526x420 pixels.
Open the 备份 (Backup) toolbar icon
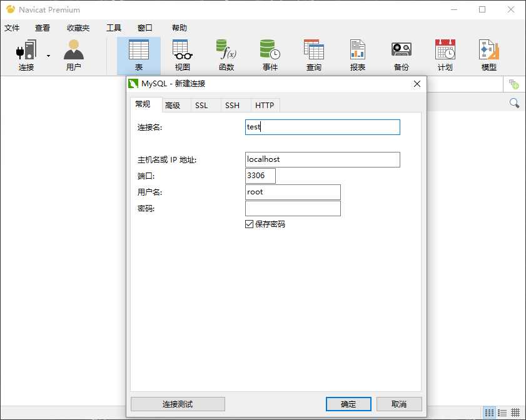pyautogui.click(x=402, y=55)
